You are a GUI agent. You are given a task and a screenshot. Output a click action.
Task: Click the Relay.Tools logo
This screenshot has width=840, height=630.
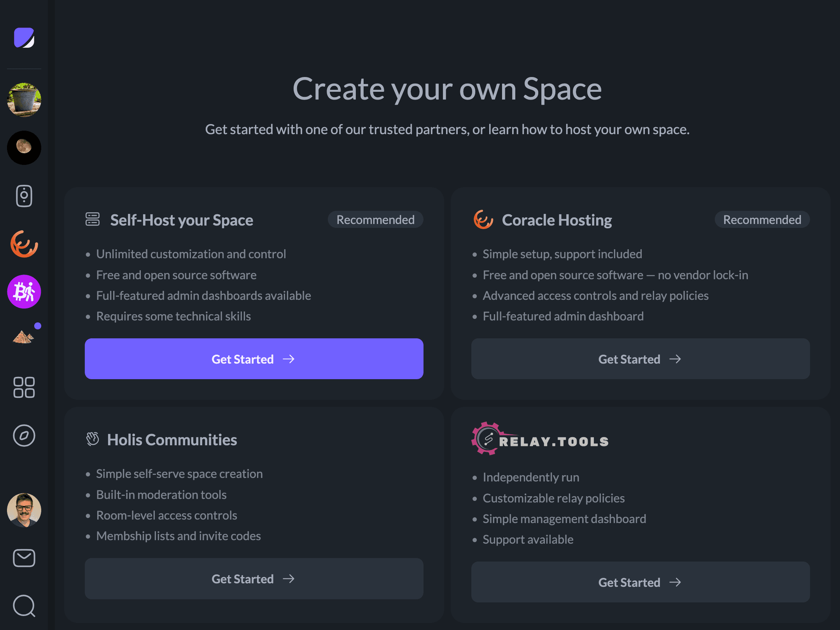tap(540, 439)
